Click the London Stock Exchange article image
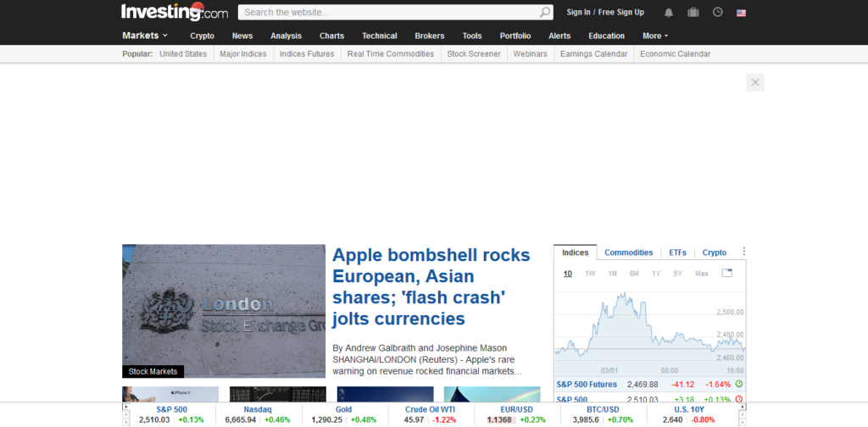 click(x=224, y=311)
